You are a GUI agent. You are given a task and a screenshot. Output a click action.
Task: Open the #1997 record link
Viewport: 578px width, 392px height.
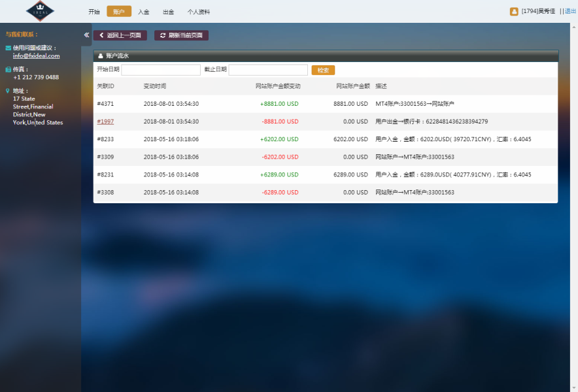click(105, 122)
